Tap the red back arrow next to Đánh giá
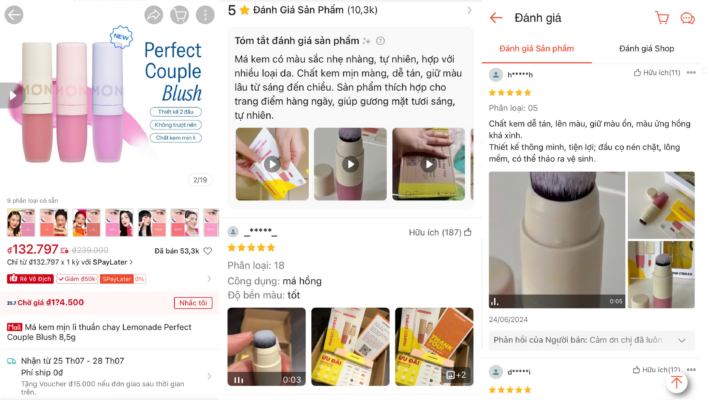 (496, 18)
